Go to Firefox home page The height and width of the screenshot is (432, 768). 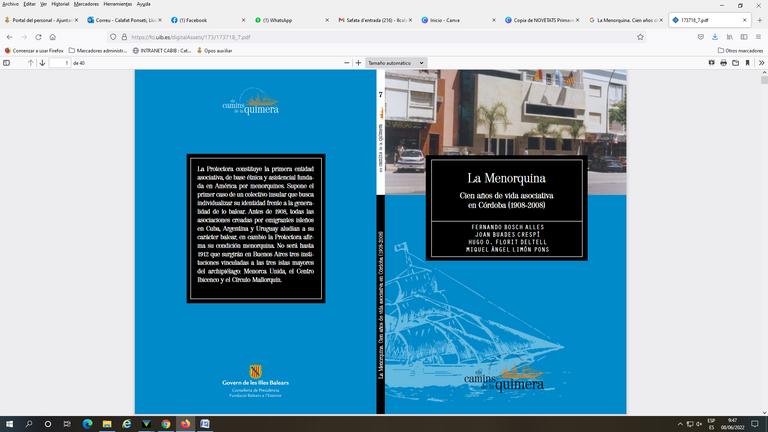pyautogui.click(x=52, y=37)
